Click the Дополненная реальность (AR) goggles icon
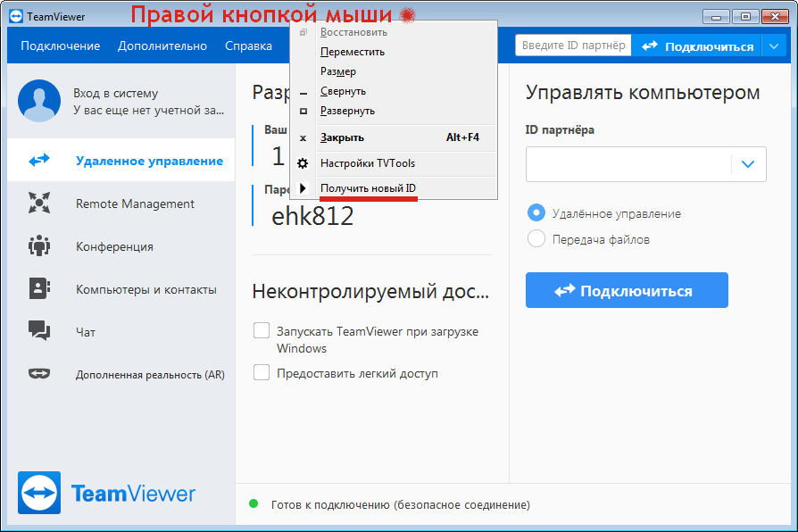This screenshot has height=532, width=798. [39, 374]
